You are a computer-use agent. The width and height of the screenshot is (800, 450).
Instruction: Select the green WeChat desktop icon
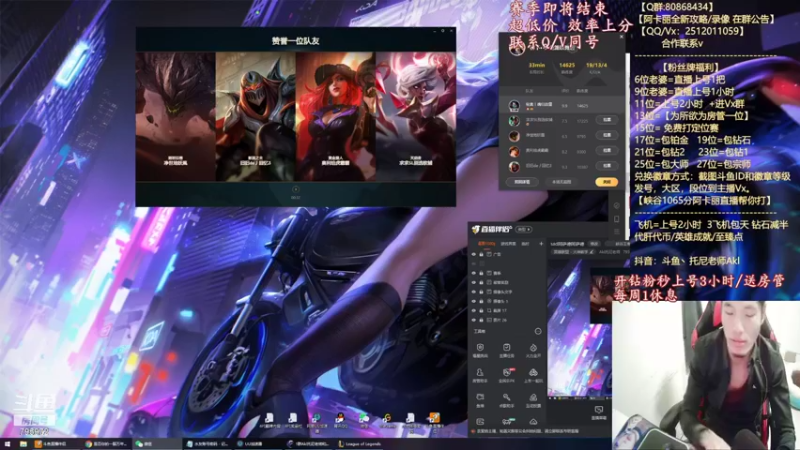click(x=364, y=420)
